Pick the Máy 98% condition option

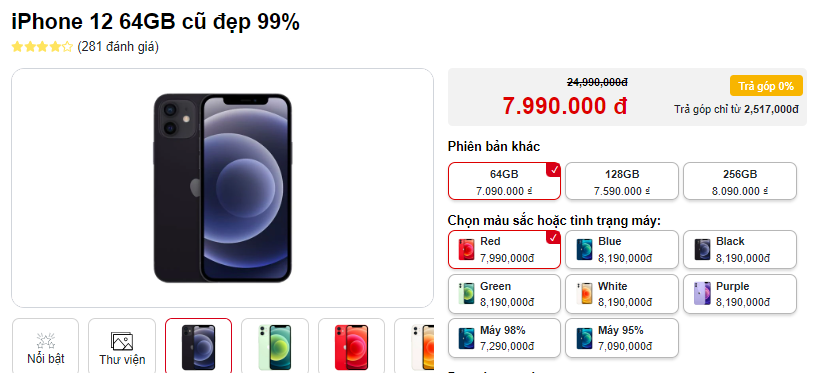pos(504,338)
